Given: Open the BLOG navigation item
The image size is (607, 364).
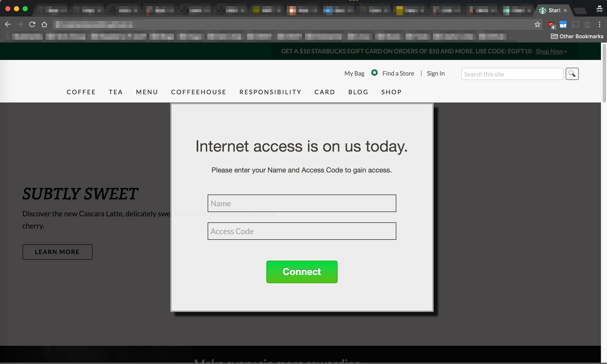Looking at the screenshot, I should click(x=358, y=92).
